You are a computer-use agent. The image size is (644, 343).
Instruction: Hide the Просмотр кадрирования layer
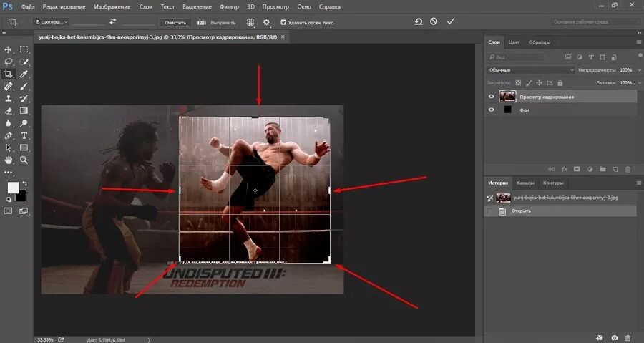[491, 97]
